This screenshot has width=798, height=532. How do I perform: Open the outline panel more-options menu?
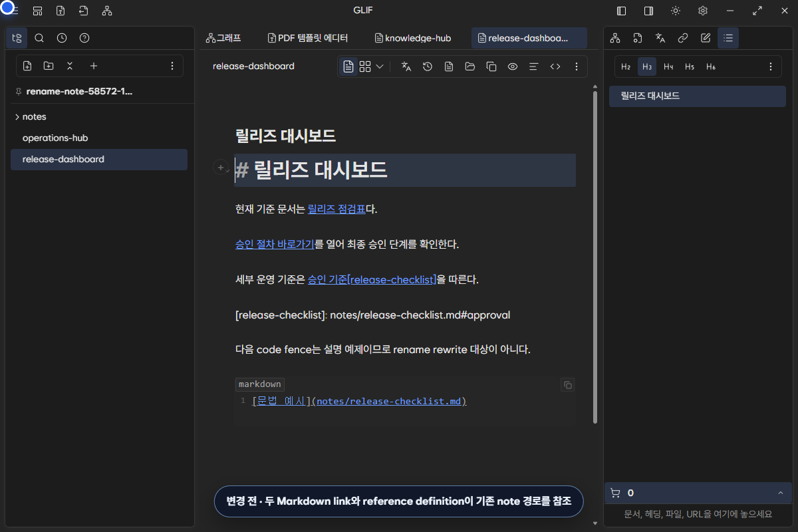(771, 66)
